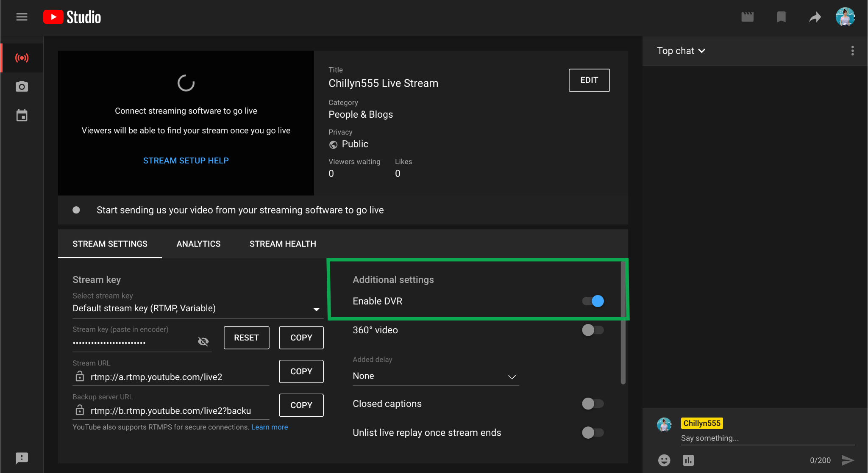868x473 pixels.
Task: Click EDIT button for stream title
Action: pos(590,80)
